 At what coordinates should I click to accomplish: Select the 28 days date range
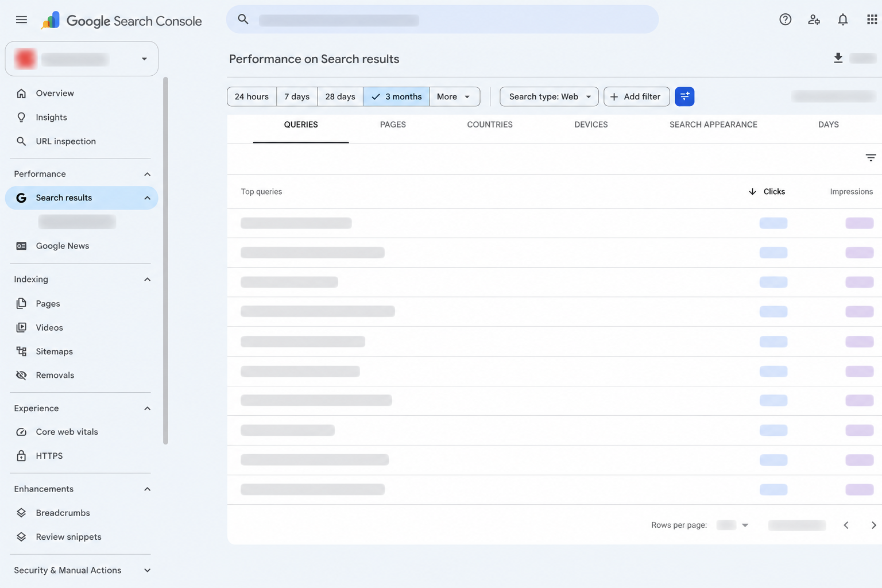point(340,96)
